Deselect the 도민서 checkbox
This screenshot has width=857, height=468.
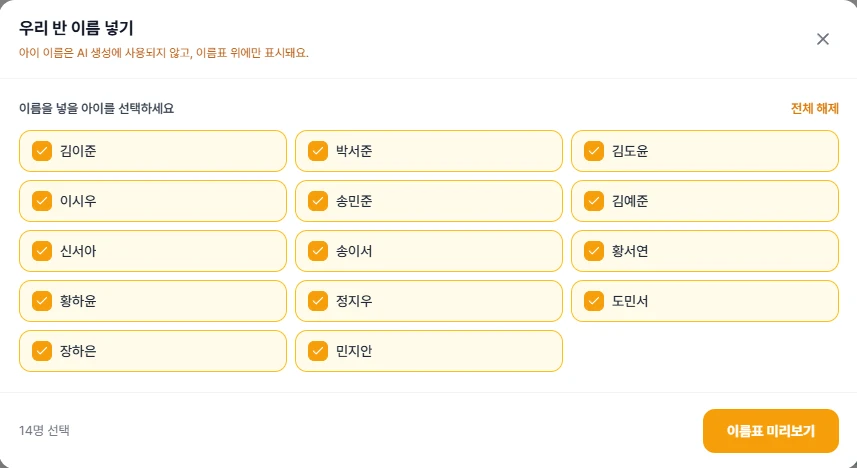tap(594, 301)
